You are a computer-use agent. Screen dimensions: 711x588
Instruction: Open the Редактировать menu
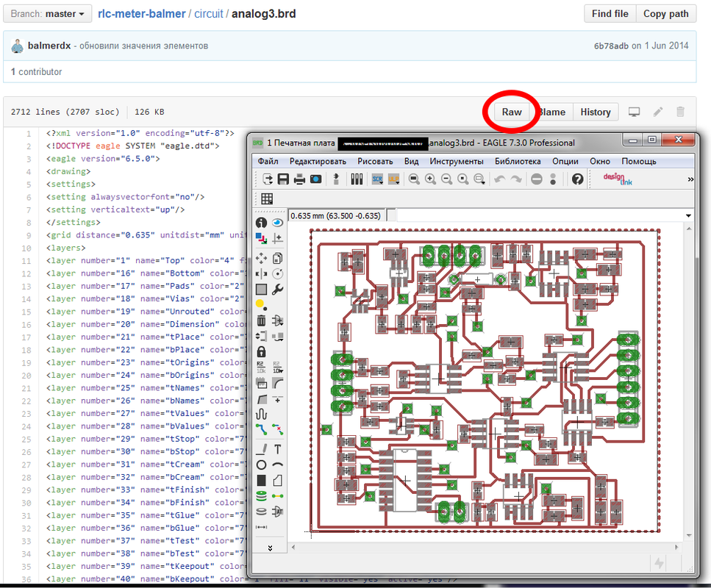[318, 162]
